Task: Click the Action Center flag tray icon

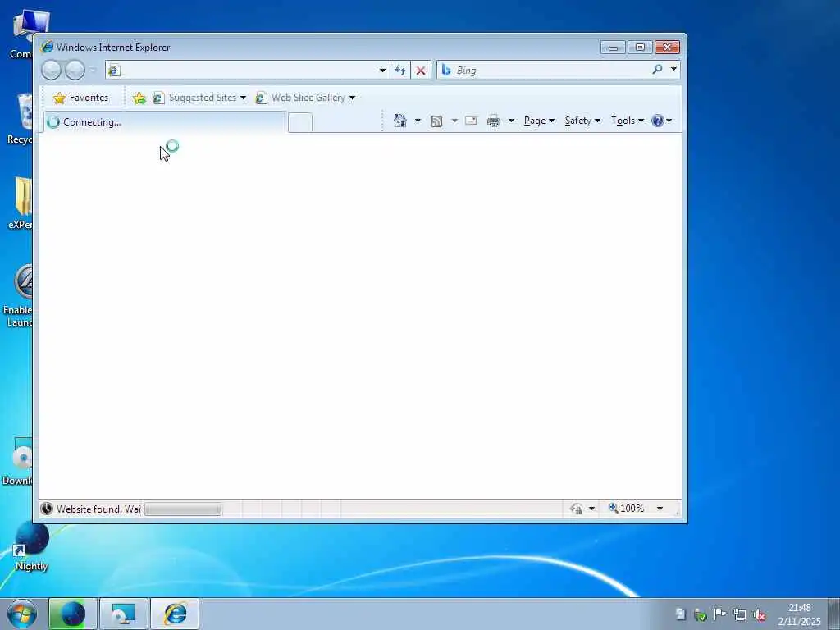Action: pos(719,614)
